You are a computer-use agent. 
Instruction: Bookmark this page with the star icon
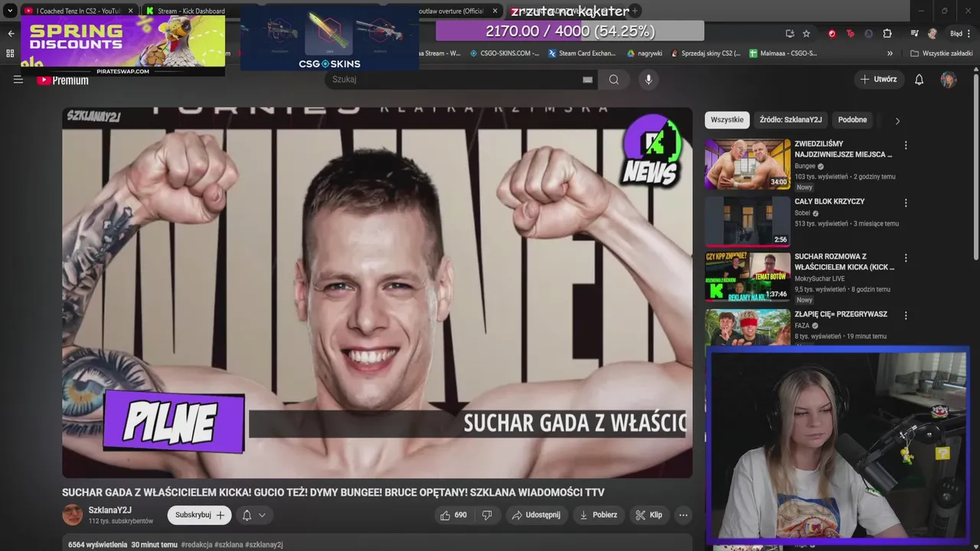click(806, 34)
